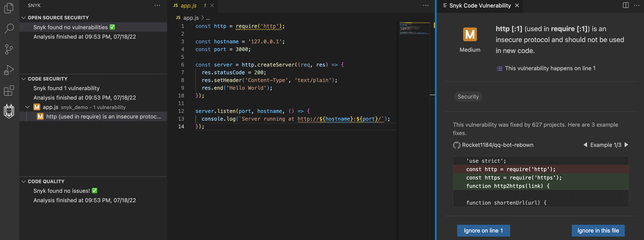Click Ignore in this file button
Screen dimensions: 644x240
(598, 231)
